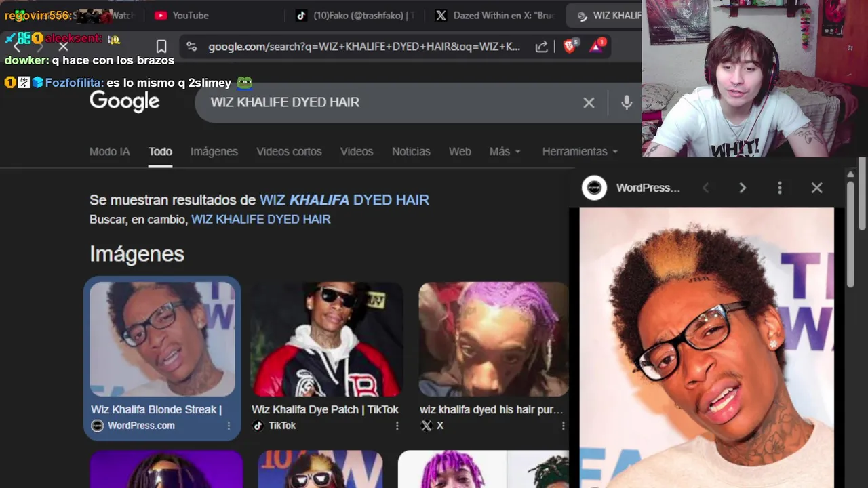The width and height of the screenshot is (868, 488).
Task: Search instead for WIZ KHALIFE DYED HAIR
Action: [261, 220]
